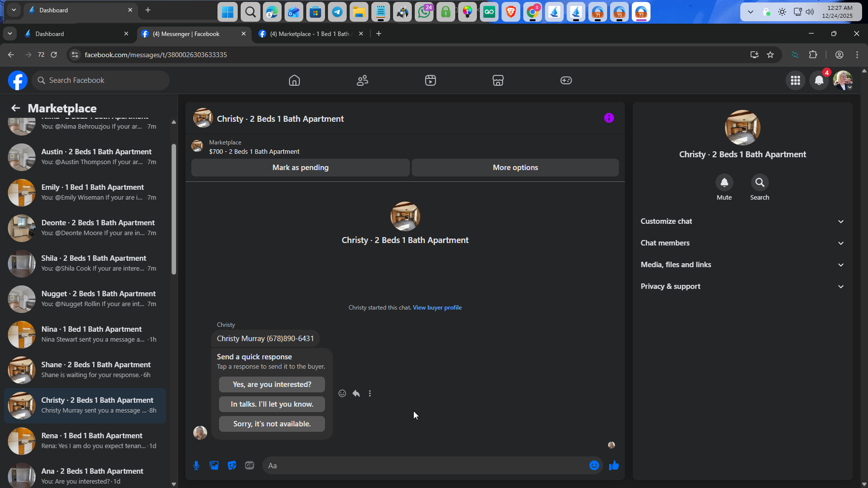Open Emily 1 Bed 1 Bath conversation
Screen dimensions: 868x488
point(85,192)
